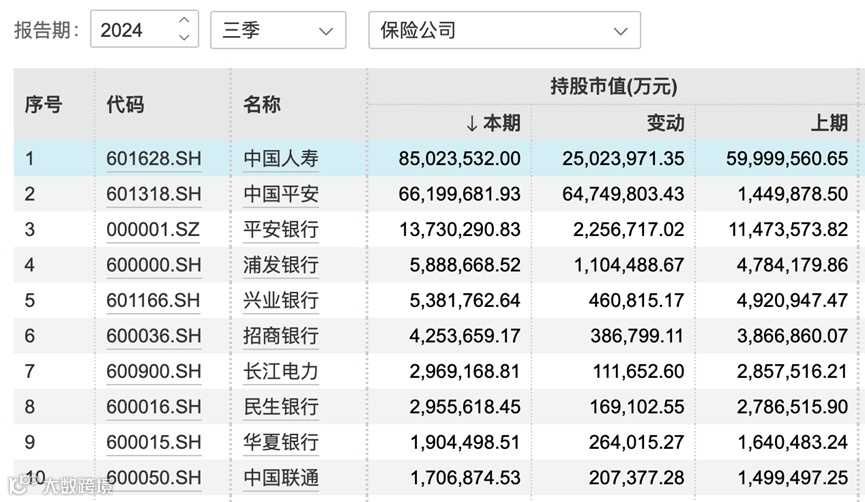Select change value 64,749,803.43
Screen dimensions: 865x502
[623, 194]
